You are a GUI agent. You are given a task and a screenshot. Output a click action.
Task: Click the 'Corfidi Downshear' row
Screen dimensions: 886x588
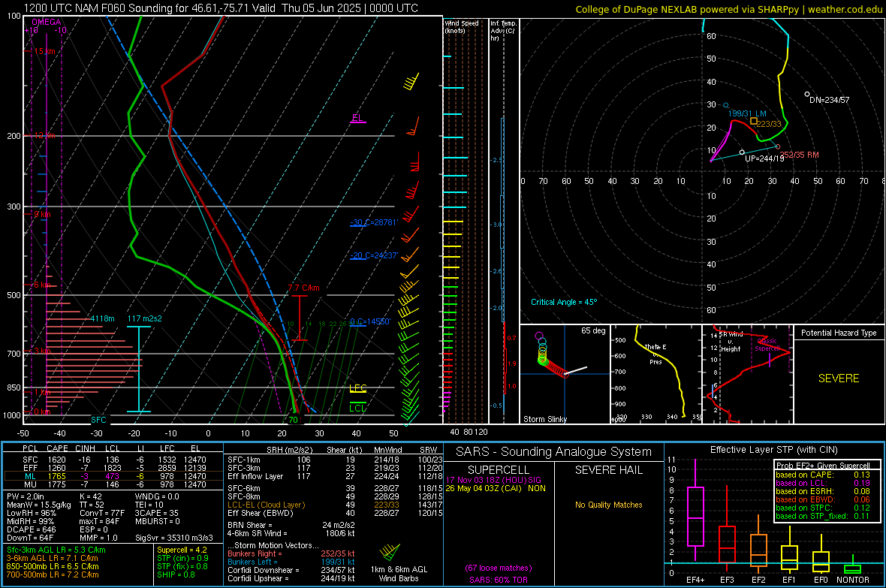point(291,571)
